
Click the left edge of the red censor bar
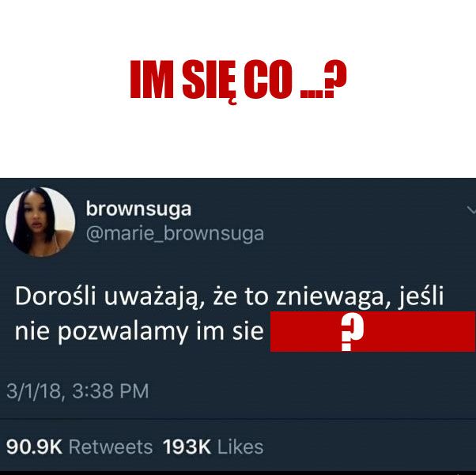(x=274, y=331)
